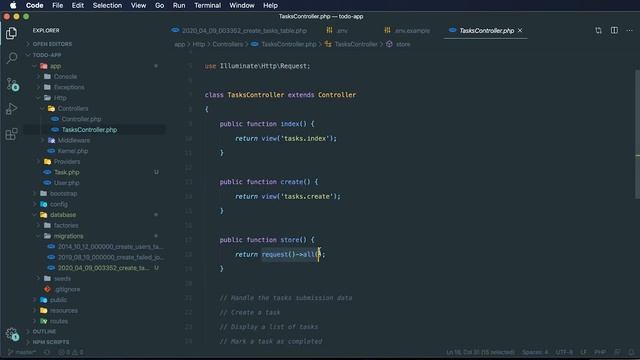Viewport: 640px width, 360px height.
Task: Select TasksController.php in the explorer
Action: 89,129
